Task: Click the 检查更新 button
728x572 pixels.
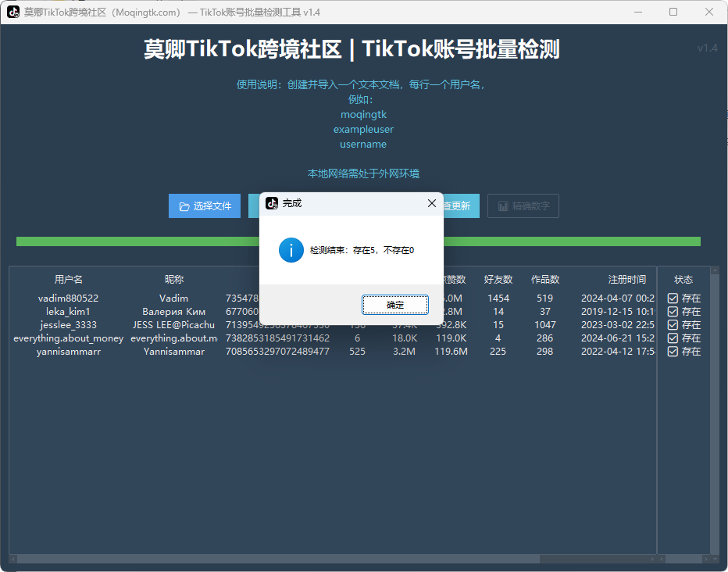Action: click(x=461, y=206)
